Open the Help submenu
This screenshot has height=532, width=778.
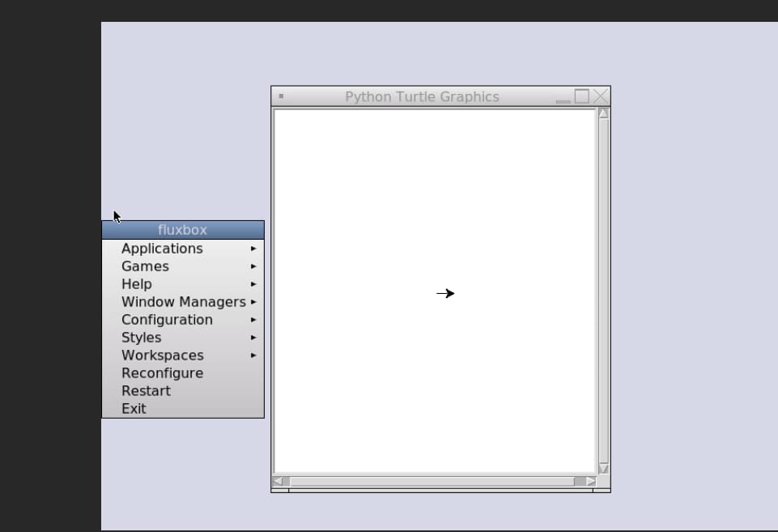point(183,284)
